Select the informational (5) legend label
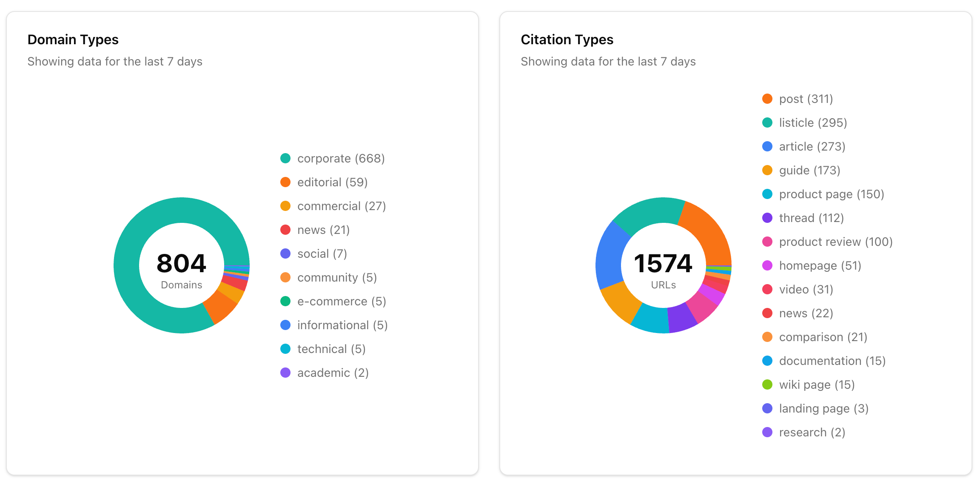This screenshot has width=980, height=484. coord(342,325)
